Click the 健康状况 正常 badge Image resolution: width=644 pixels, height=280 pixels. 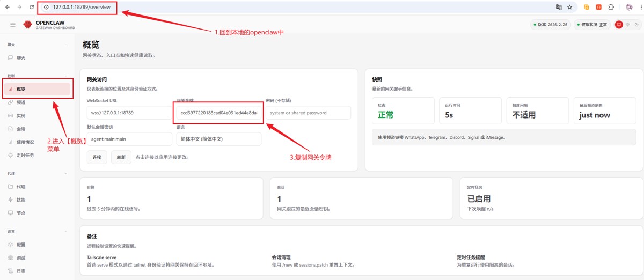tap(592, 25)
